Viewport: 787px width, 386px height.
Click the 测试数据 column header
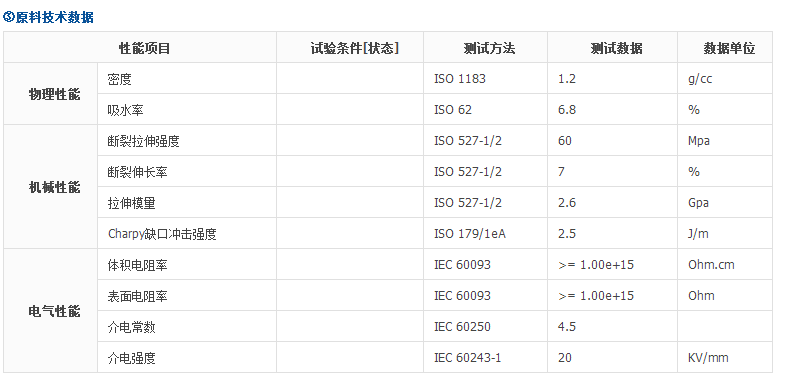point(612,48)
